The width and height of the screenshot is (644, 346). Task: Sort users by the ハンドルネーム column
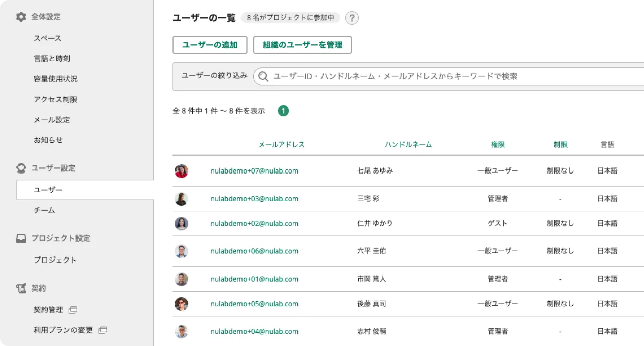click(410, 144)
